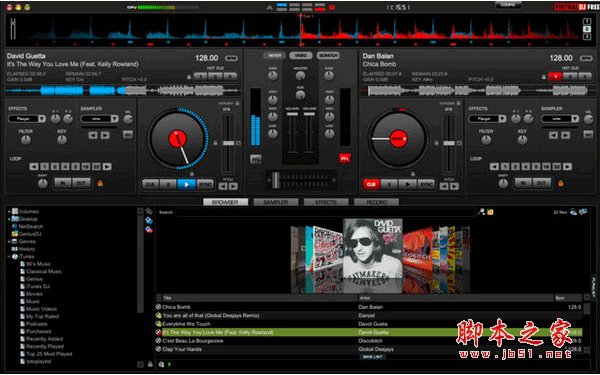Click the crossfader handle
This screenshot has width=600, height=375.
click(x=276, y=179)
